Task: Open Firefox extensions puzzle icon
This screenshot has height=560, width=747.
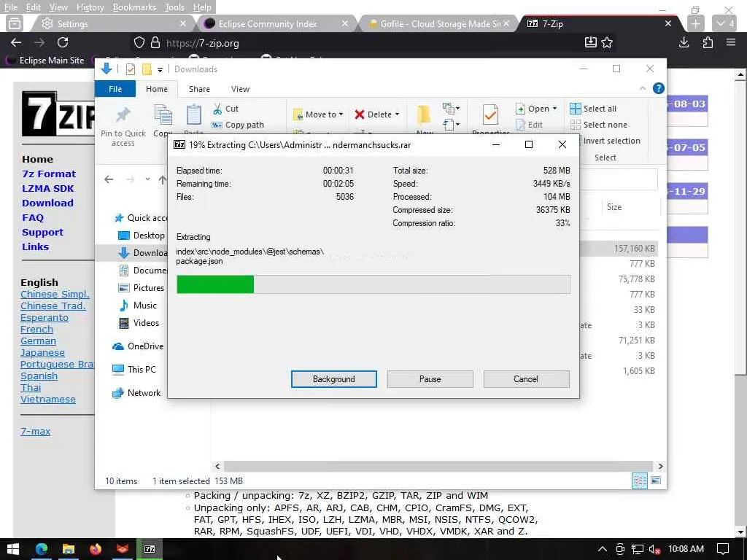Action: tap(708, 43)
